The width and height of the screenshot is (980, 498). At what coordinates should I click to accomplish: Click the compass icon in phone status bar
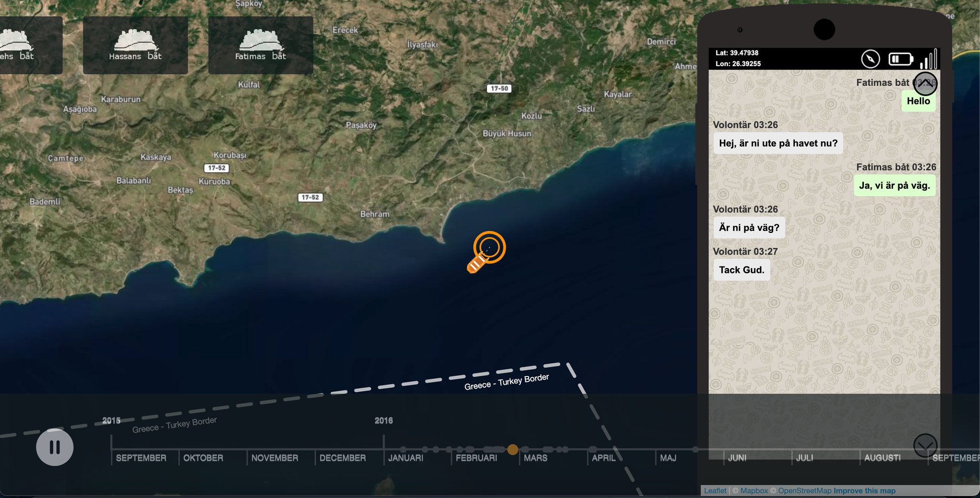pos(870,59)
